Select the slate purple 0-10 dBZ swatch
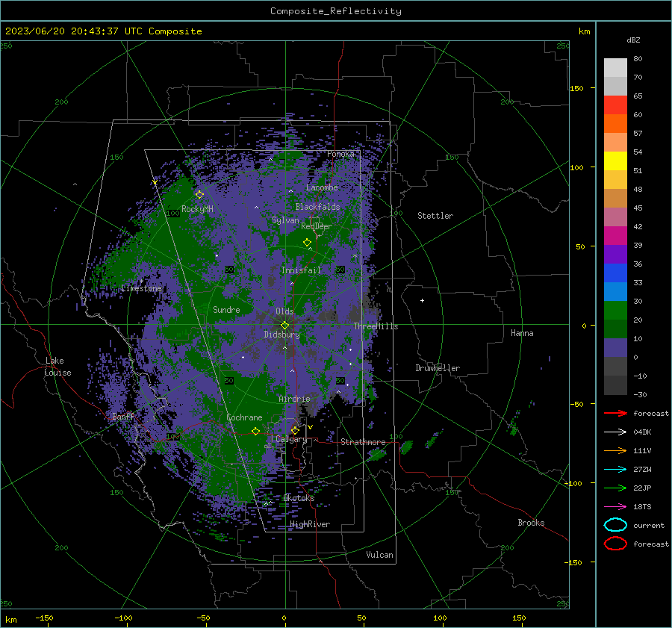This screenshot has height=628, width=672. [615, 347]
